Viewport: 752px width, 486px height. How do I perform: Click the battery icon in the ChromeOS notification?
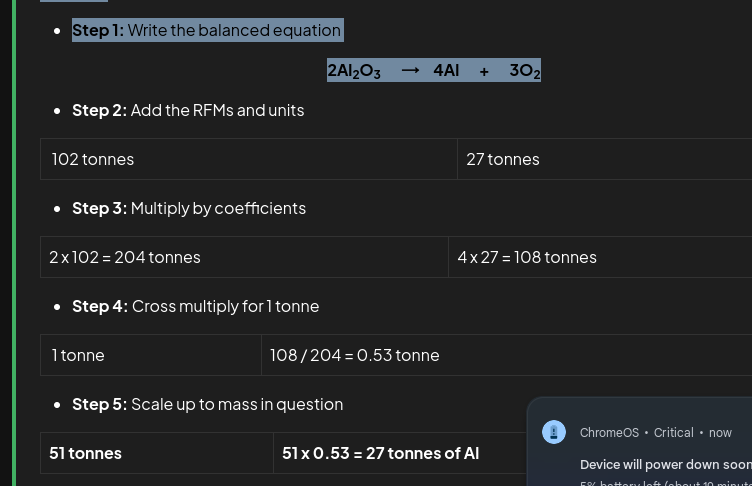click(x=554, y=432)
